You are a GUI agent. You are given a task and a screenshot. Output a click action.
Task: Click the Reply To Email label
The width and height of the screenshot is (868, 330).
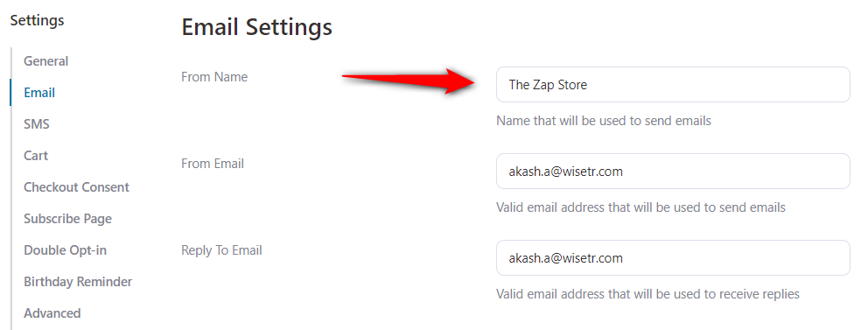pos(221,250)
